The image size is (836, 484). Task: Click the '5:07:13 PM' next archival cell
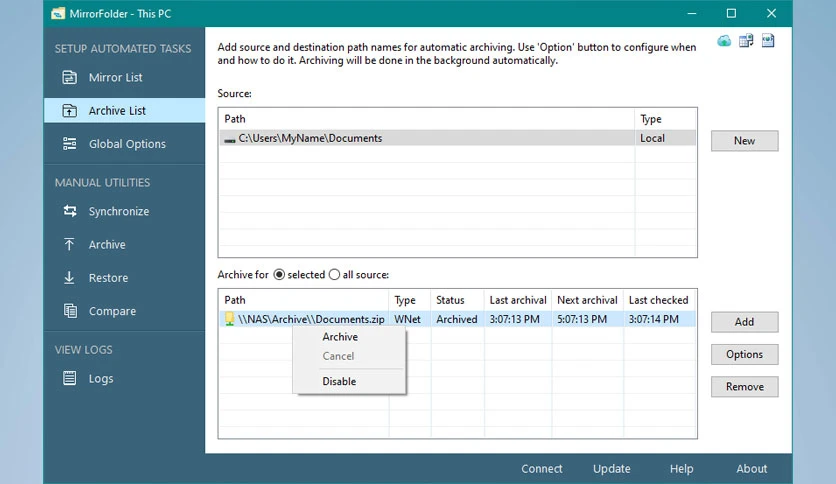click(x=582, y=319)
